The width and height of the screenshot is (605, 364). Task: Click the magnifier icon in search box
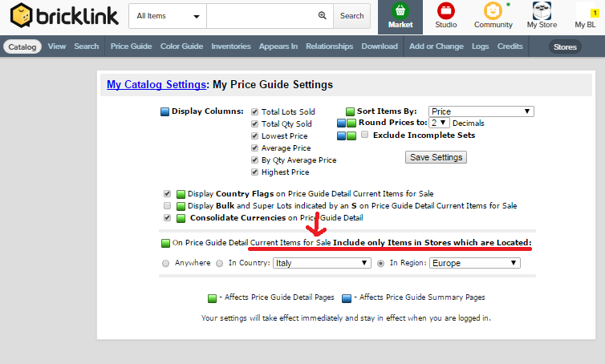pyautogui.click(x=323, y=15)
